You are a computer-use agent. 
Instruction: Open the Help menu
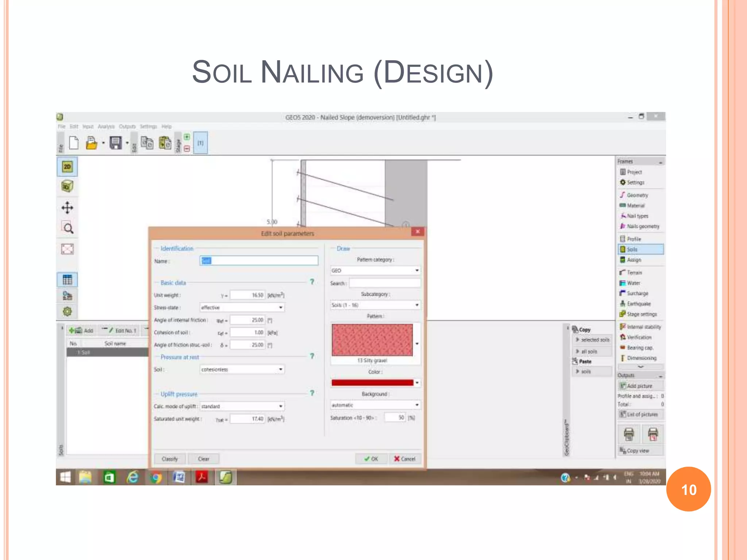point(166,127)
